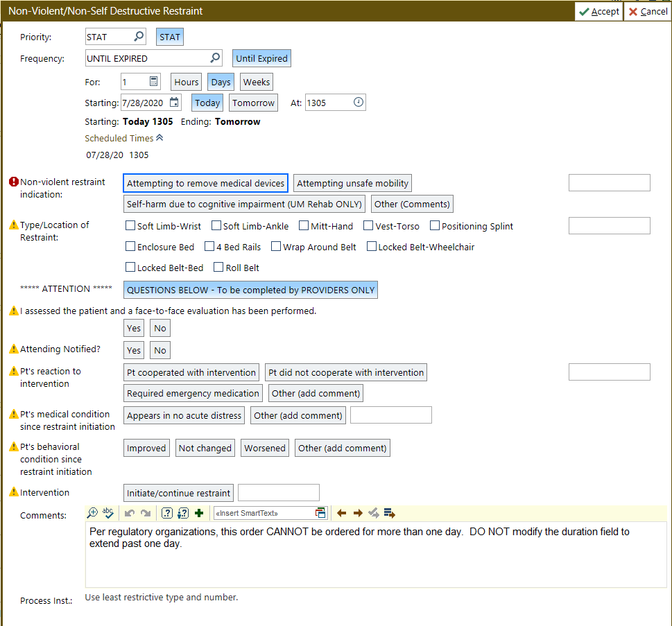Select Required emergency medication
The image size is (672, 626).
(x=193, y=393)
